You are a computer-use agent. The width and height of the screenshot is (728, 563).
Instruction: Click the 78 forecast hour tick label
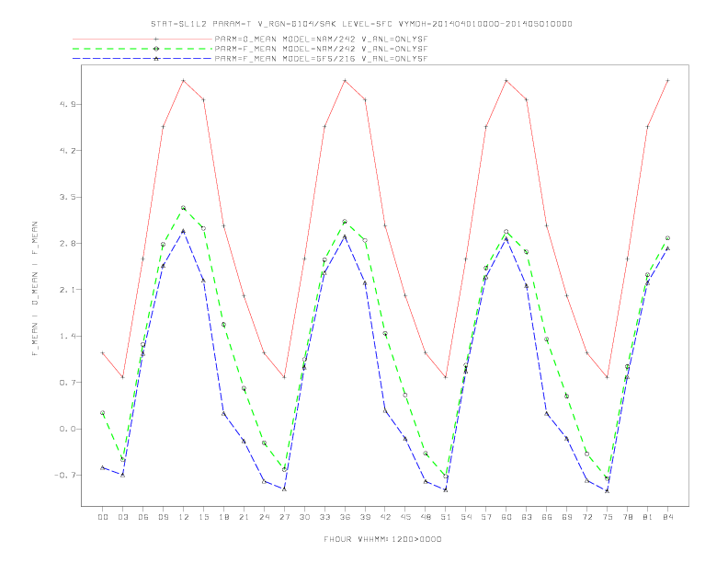pyautogui.click(x=627, y=517)
